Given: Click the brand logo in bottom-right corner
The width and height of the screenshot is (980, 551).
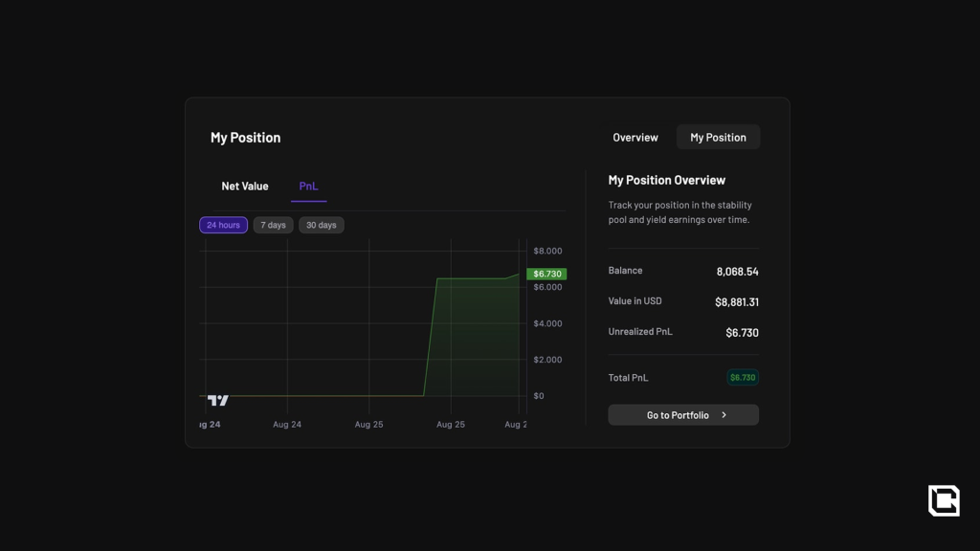Looking at the screenshot, I should pyautogui.click(x=943, y=500).
